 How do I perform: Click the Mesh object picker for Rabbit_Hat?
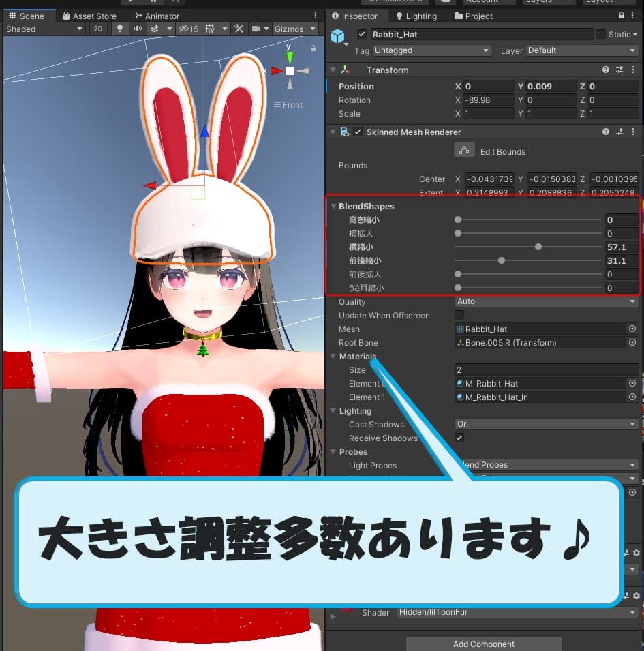tap(632, 329)
